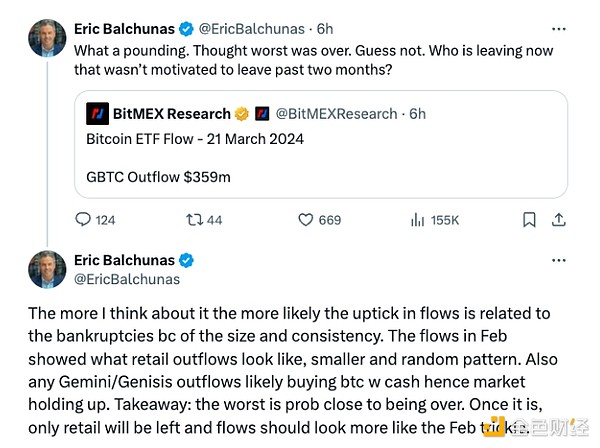
Task: Click BitMEX Research display name in quote
Action: 170,114
